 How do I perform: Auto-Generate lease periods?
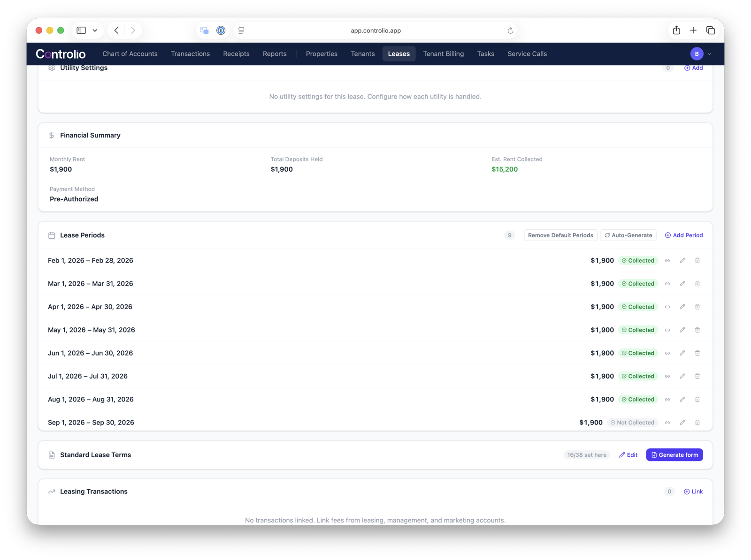628,235
